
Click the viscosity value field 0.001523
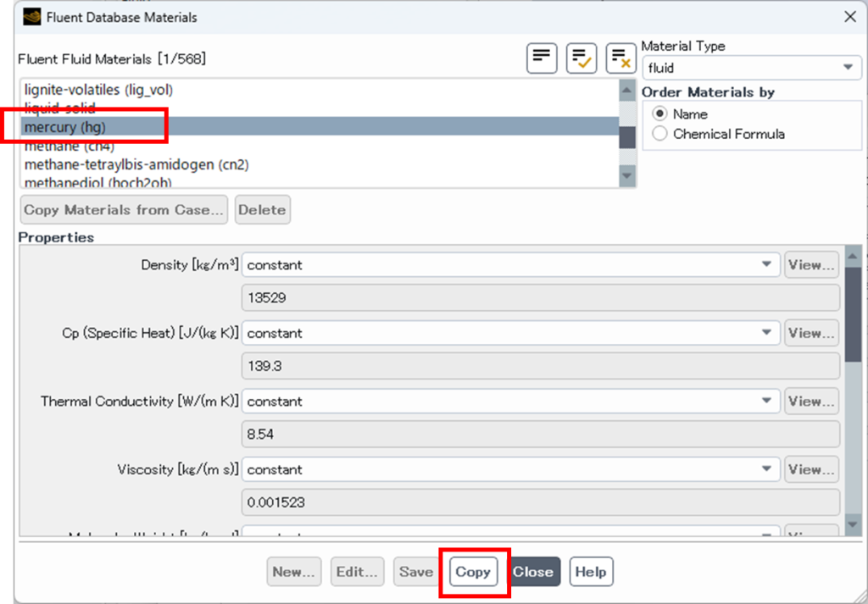tap(540, 503)
